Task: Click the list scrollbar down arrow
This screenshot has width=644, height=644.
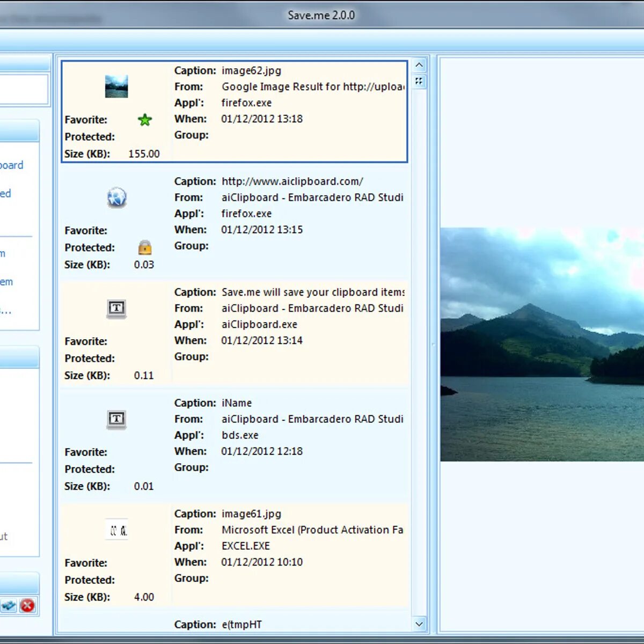Action: coord(419,624)
